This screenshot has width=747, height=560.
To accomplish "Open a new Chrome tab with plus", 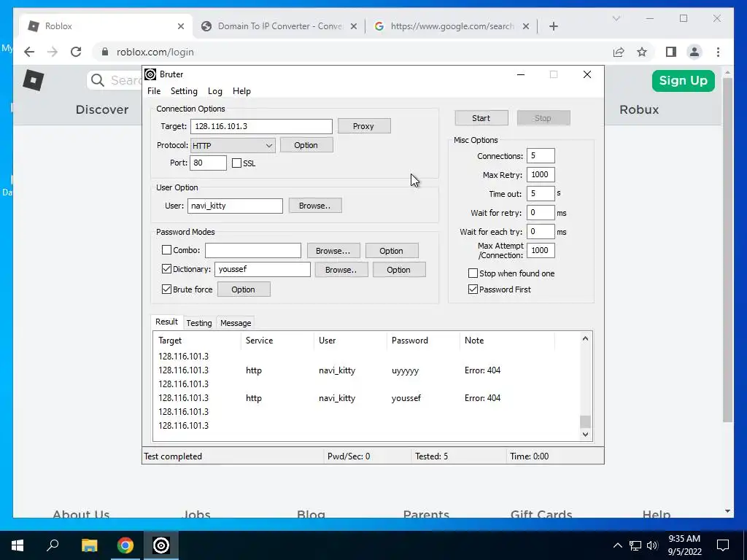I will pos(553,26).
